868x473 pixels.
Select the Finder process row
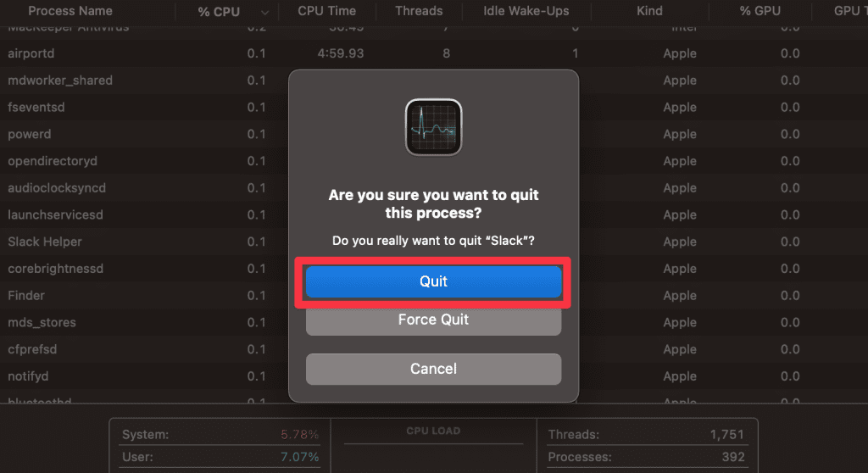click(26, 295)
